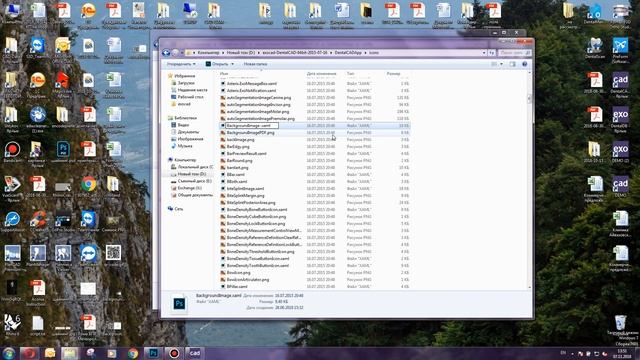Screen dimensions: 640x360
Task: Open Локальный диск (C:) in sidebar
Action: point(195,167)
